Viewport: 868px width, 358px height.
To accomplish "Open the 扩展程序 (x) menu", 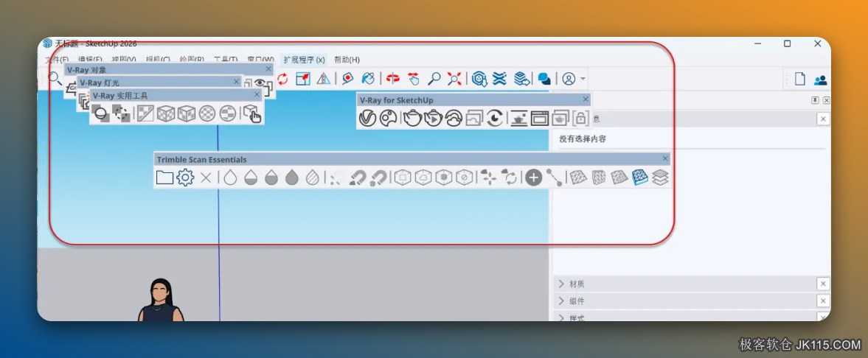I will coord(304,59).
